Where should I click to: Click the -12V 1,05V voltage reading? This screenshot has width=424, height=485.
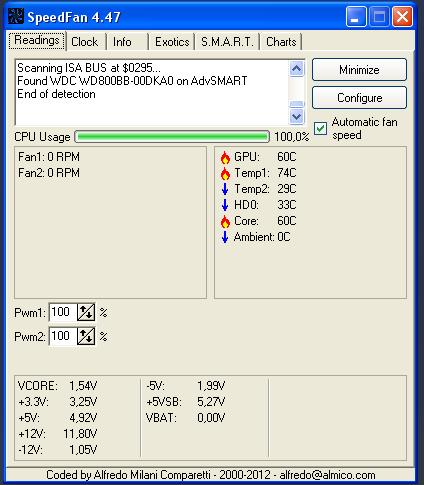tap(57, 450)
